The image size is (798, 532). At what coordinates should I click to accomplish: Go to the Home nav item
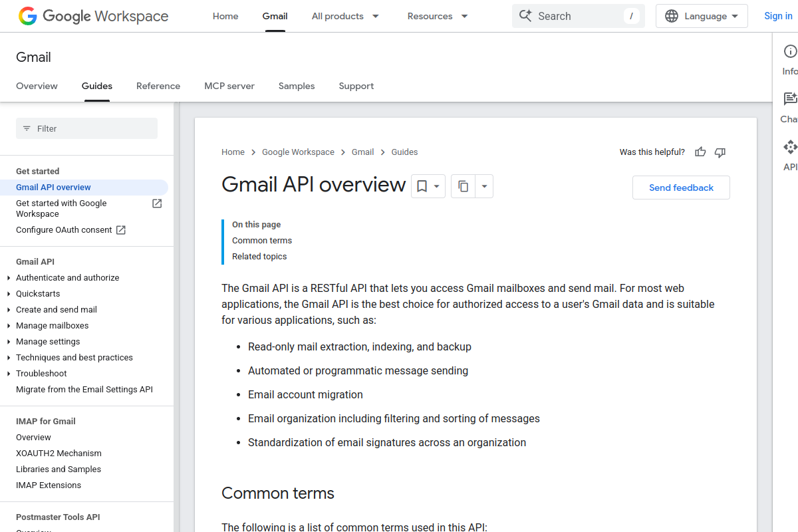225,16
